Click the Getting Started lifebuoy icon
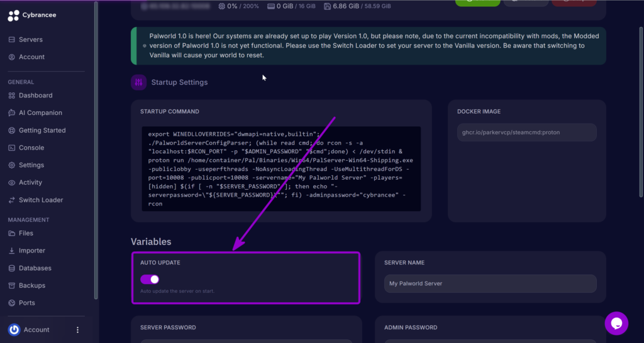Screen dimensions: 644x343 click(x=11, y=131)
